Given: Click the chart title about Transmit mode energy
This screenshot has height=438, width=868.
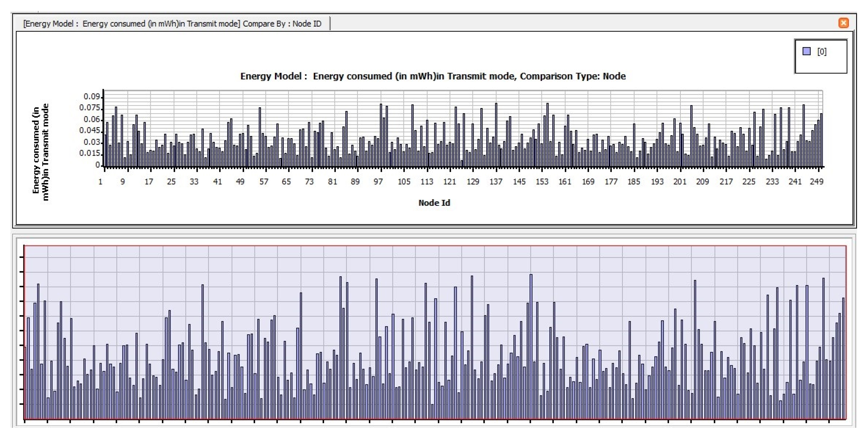Looking at the screenshot, I should pos(433,76).
